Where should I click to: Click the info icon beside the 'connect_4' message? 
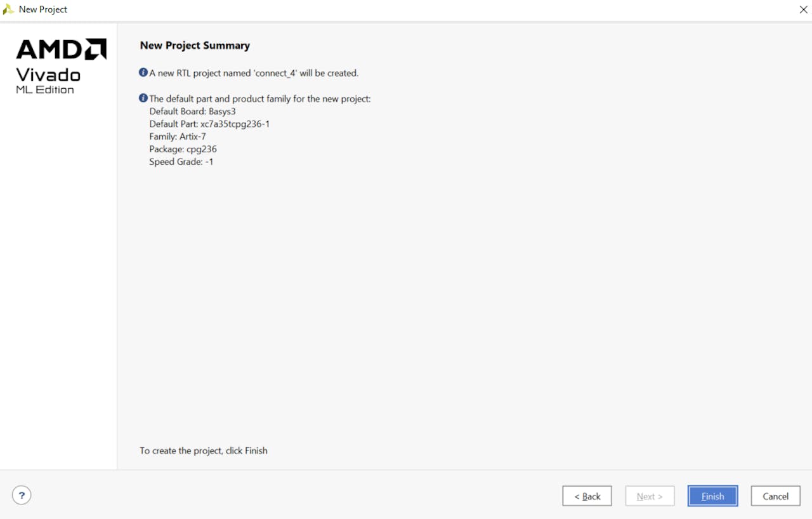[x=143, y=73]
